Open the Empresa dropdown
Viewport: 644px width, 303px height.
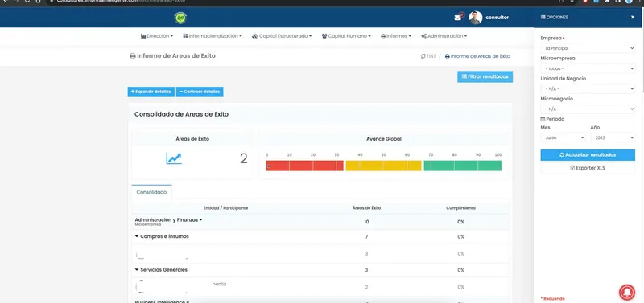pyautogui.click(x=588, y=48)
